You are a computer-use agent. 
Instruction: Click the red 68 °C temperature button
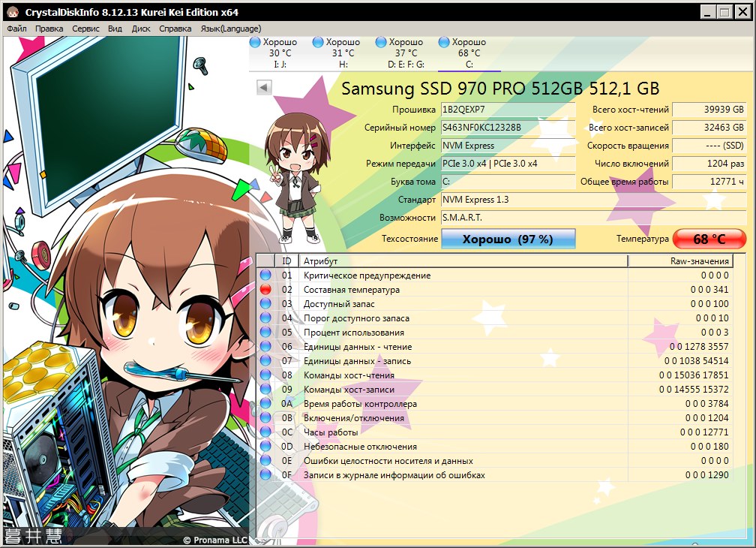pos(709,239)
